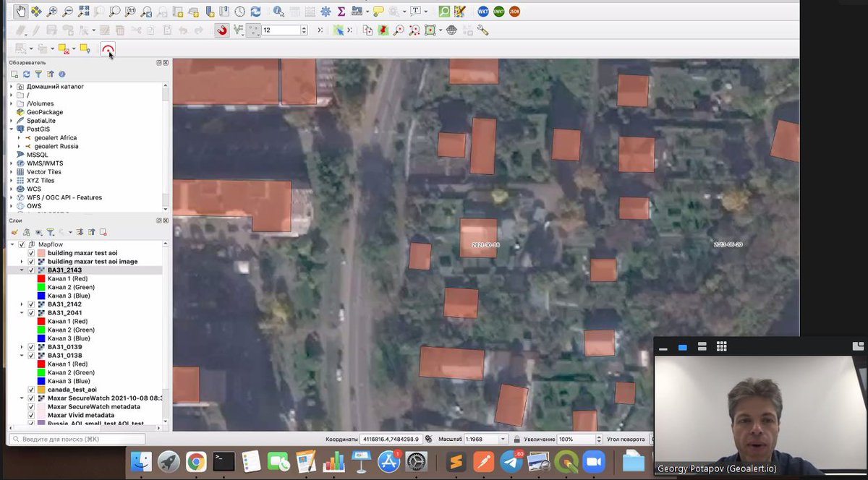868x480 pixels.
Task: Open Google Chrome from the dock
Action: click(196, 461)
